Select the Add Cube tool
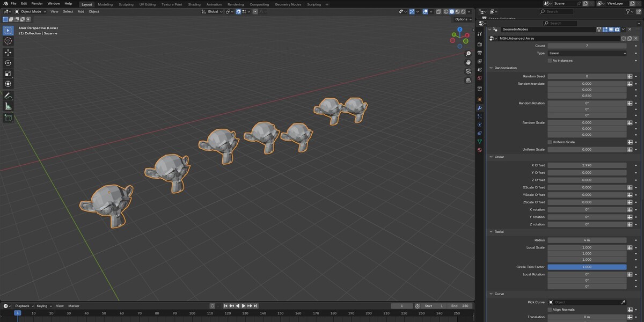This screenshot has width=644, height=322. click(x=8, y=118)
